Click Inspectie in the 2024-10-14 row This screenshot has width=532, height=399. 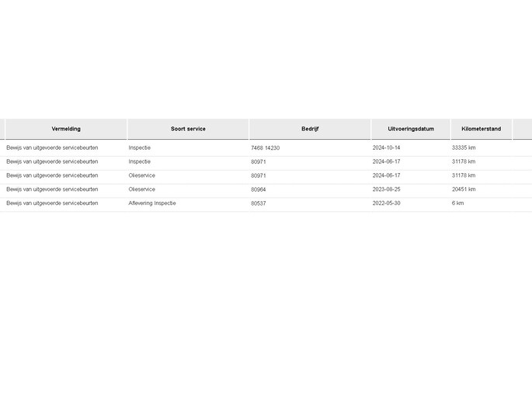point(140,147)
